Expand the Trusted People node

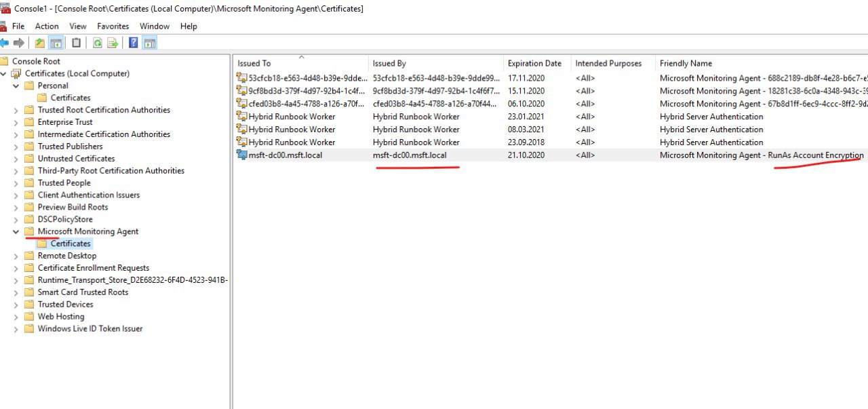coord(16,182)
